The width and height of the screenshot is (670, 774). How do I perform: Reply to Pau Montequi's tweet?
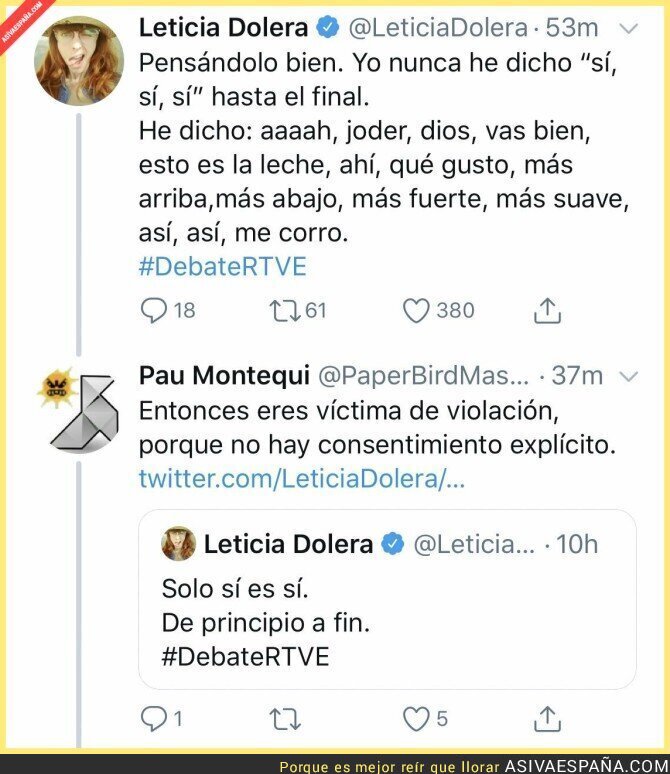154,717
